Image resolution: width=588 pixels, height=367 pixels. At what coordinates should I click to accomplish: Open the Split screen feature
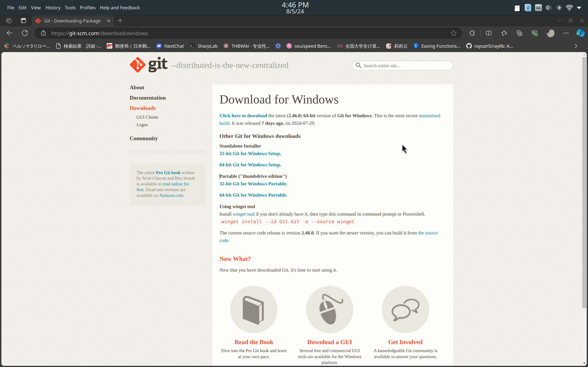click(x=488, y=33)
